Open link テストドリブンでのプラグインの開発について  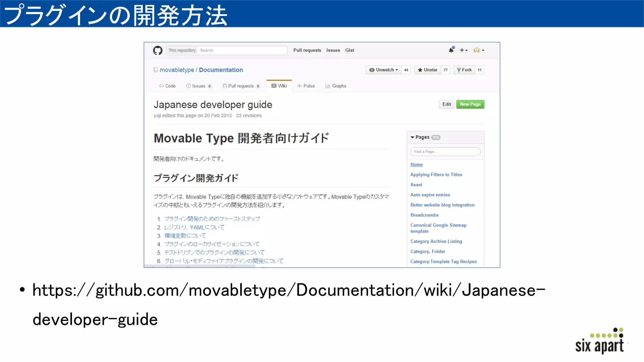(214, 253)
